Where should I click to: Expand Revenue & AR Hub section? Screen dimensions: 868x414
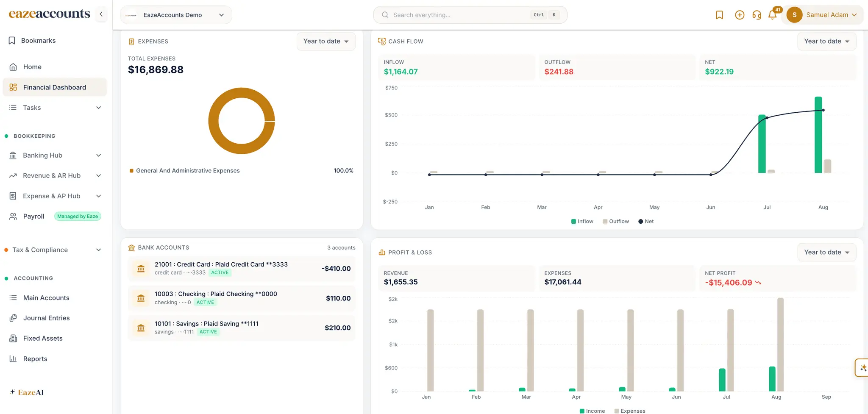click(55, 175)
